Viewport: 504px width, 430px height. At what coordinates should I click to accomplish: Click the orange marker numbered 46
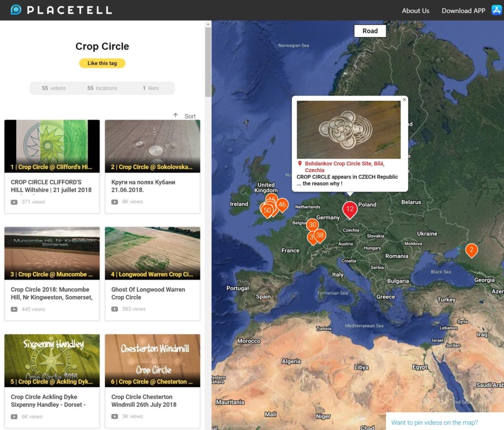[x=282, y=205]
